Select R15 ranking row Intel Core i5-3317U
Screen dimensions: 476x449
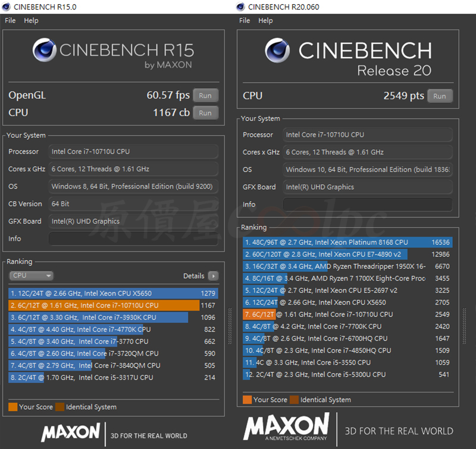click(x=113, y=378)
